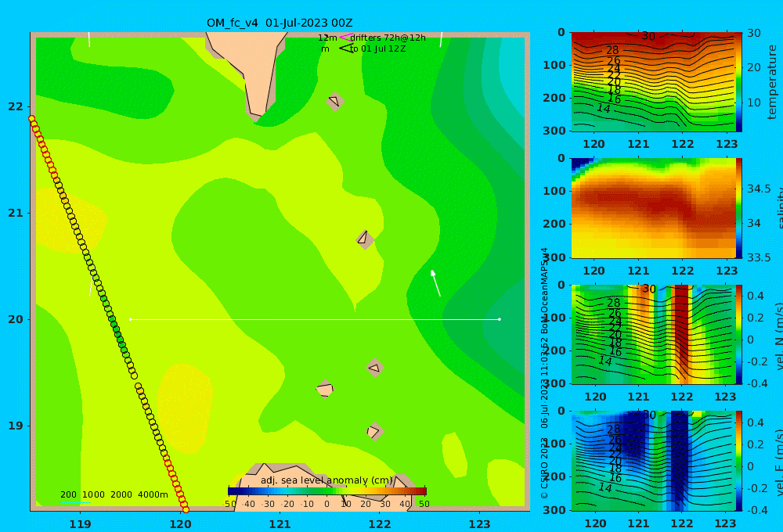Click the western endpoint of the white transect line

(x=130, y=319)
